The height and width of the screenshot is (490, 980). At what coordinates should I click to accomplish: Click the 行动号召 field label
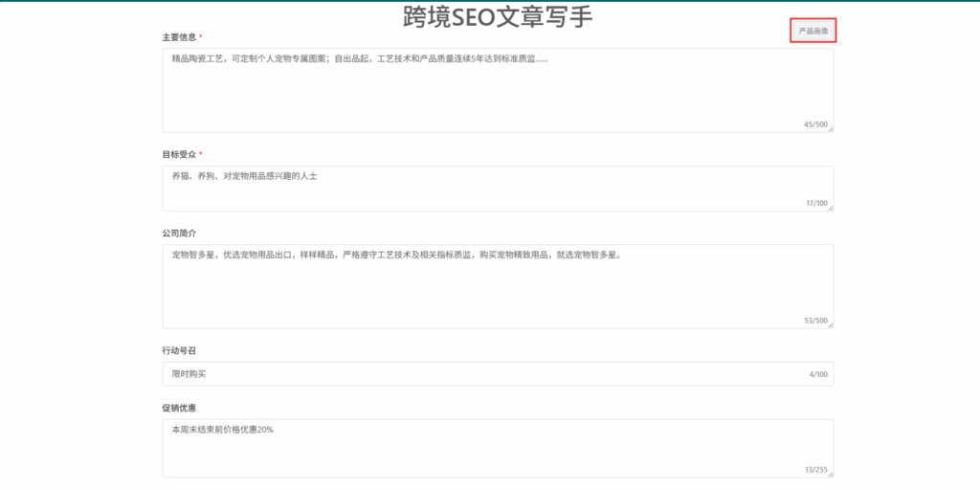click(179, 351)
